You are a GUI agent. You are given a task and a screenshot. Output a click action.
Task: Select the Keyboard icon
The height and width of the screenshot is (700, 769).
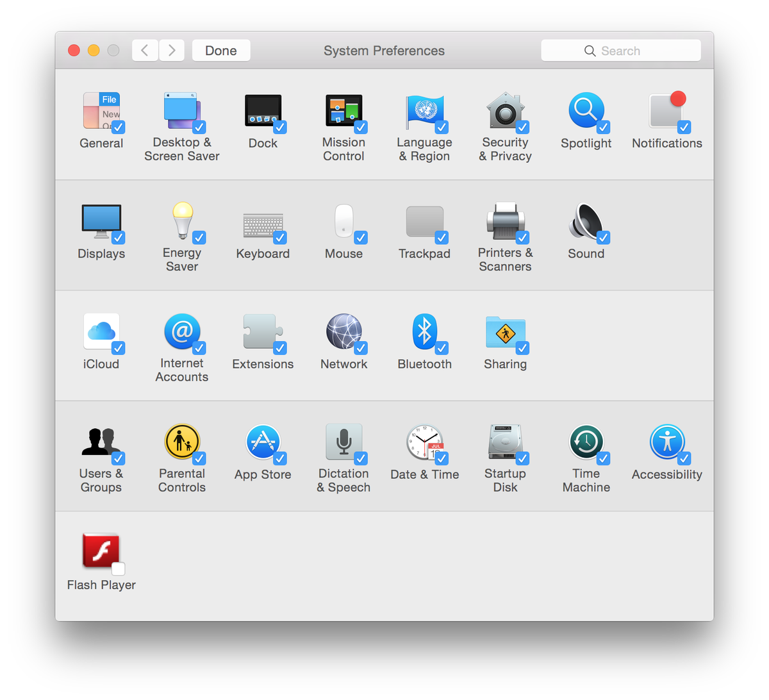pos(263,226)
